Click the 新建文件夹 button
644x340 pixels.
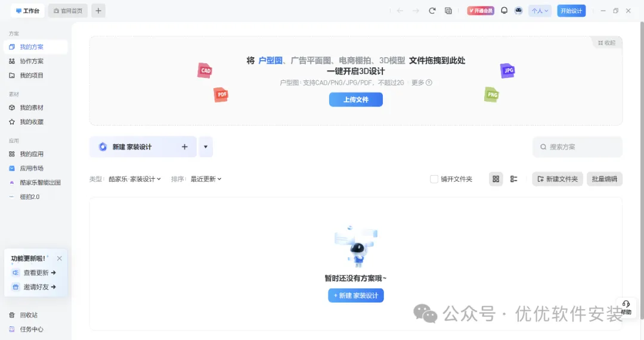click(x=558, y=179)
